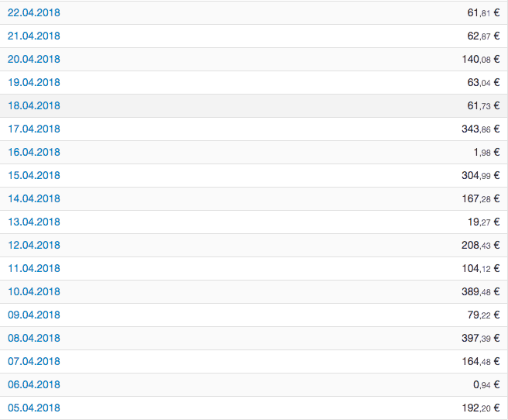Click the 343,86 € amount cell
Screen dimensions: 508x420
[x=481, y=129]
